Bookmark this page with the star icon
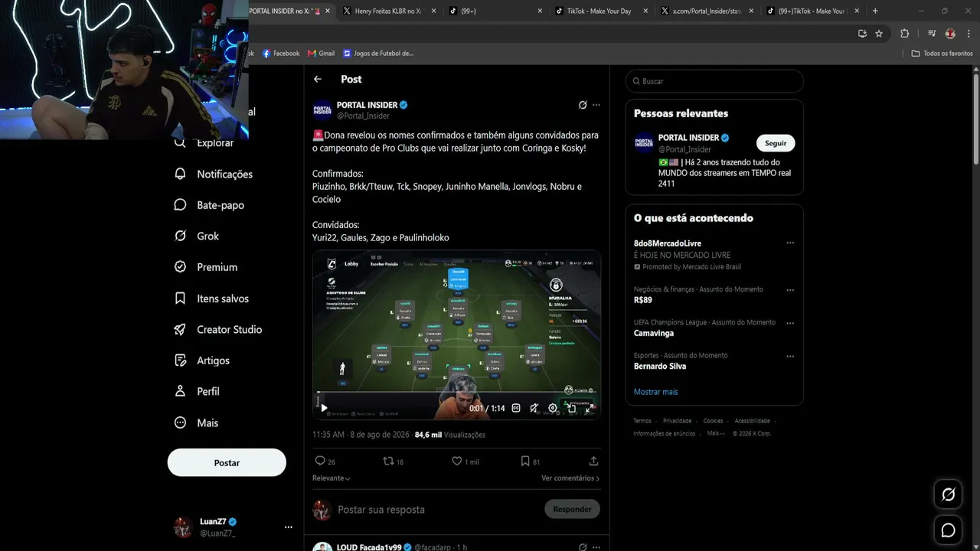This screenshot has height=551, width=980. pos(879,34)
